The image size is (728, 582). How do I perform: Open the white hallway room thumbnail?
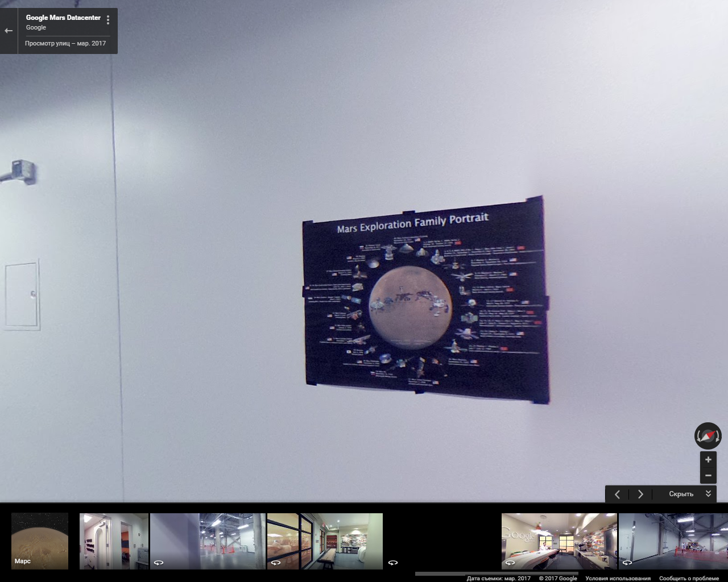(114, 541)
